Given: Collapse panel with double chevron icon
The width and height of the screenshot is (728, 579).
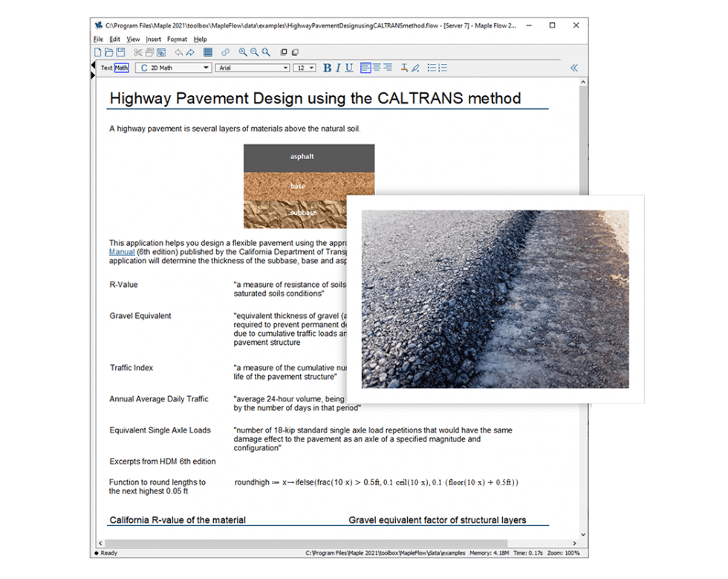Looking at the screenshot, I should tap(573, 68).
